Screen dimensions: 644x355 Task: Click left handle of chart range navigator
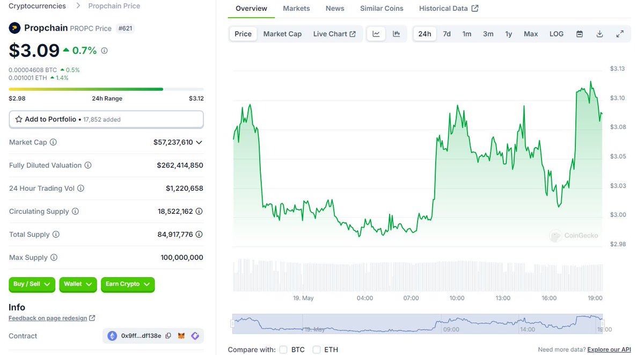(232, 323)
